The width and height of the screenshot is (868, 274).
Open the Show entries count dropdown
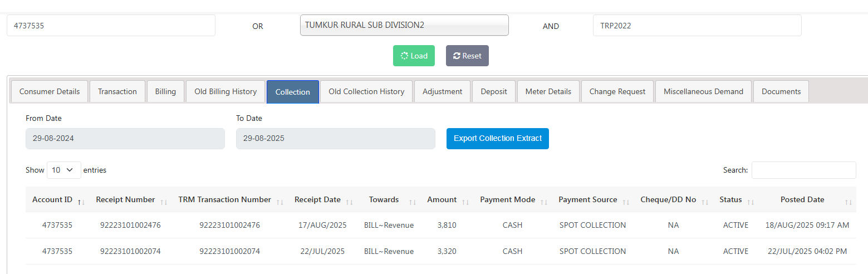coord(63,170)
